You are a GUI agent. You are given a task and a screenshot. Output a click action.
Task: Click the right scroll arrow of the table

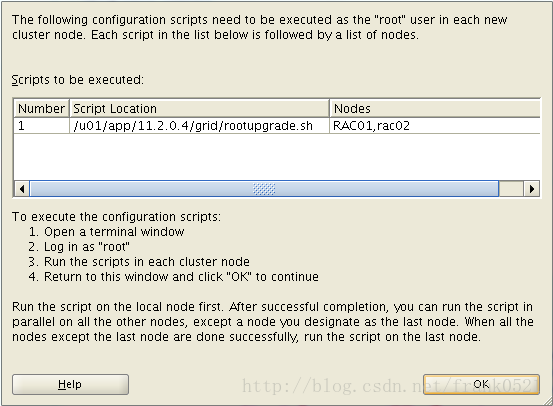(x=531, y=189)
